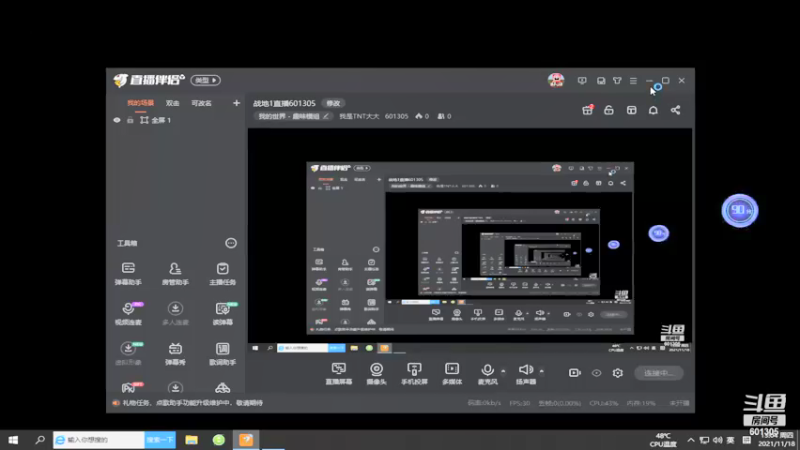Toggle lock on the 全屏 1 source
Image resolution: width=800 pixels, height=450 pixels.
[x=130, y=120]
